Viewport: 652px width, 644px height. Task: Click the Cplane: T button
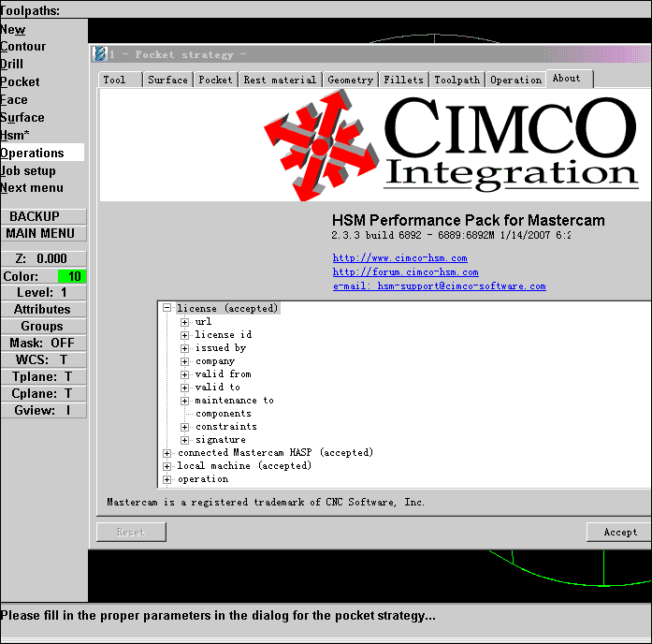click(x=44, y=393)
